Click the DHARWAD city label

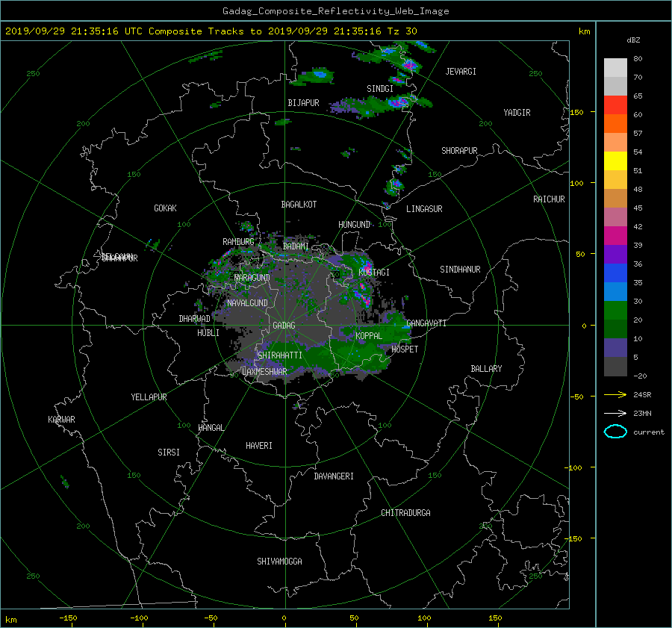[195, 319]
